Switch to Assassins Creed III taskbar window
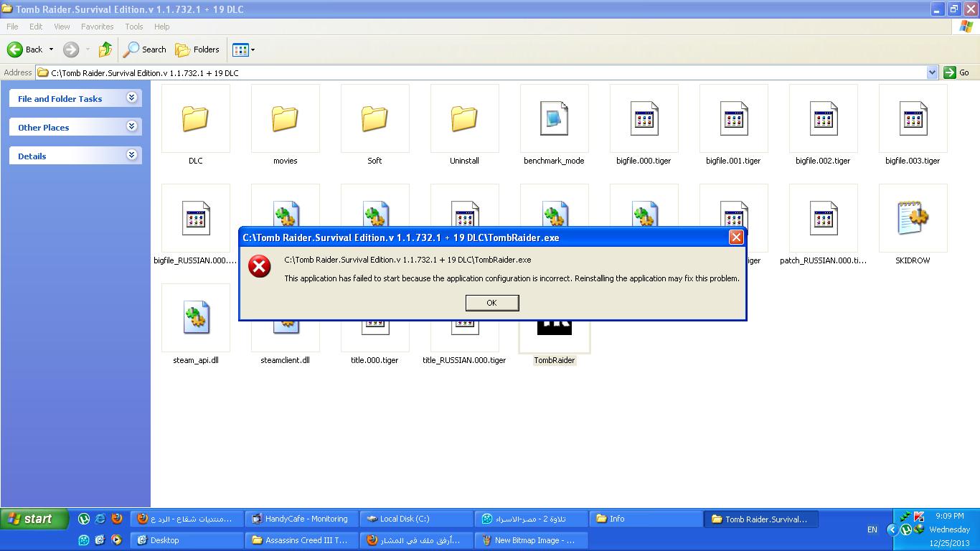 tap(302, 540)
